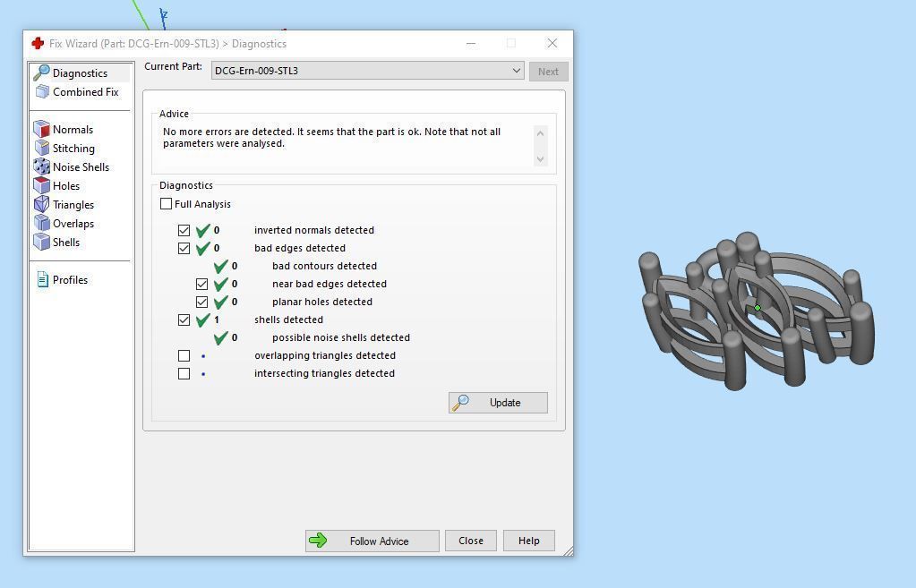Click green checkmark beside possible noise shells
This screenshot has width=916, height=588.
click(x=221, y=338)
